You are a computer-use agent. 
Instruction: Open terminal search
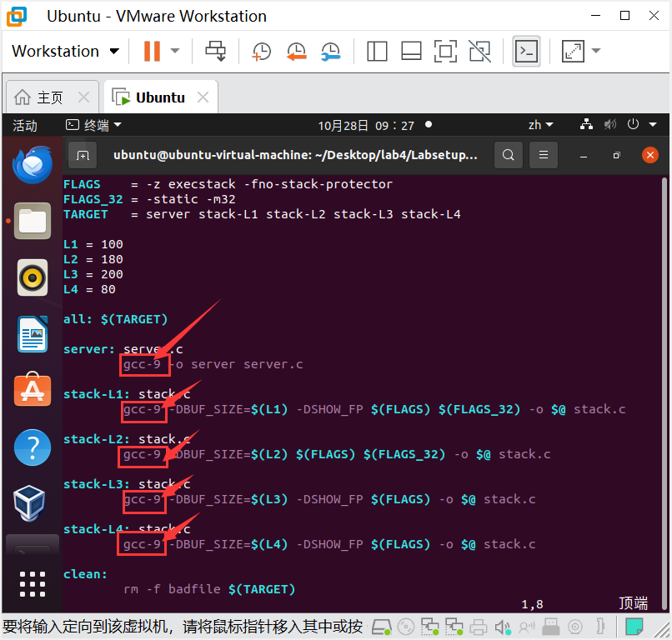tap(509, 155)
